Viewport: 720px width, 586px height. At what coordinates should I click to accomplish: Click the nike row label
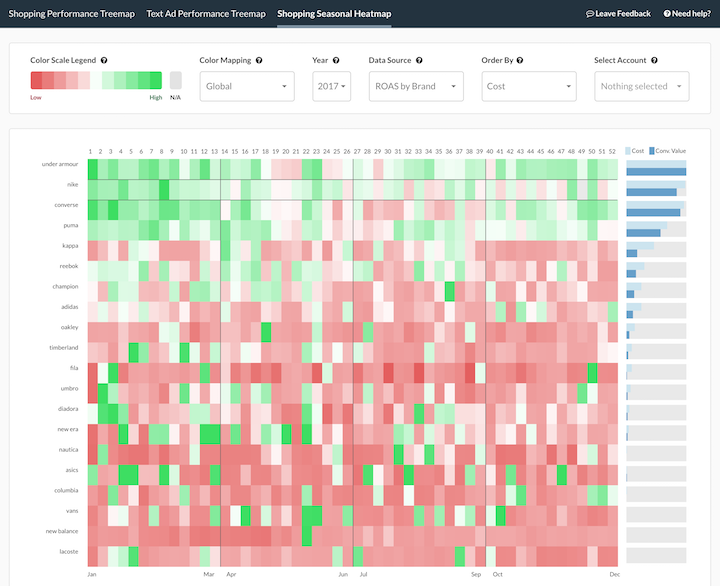(73, 184)
